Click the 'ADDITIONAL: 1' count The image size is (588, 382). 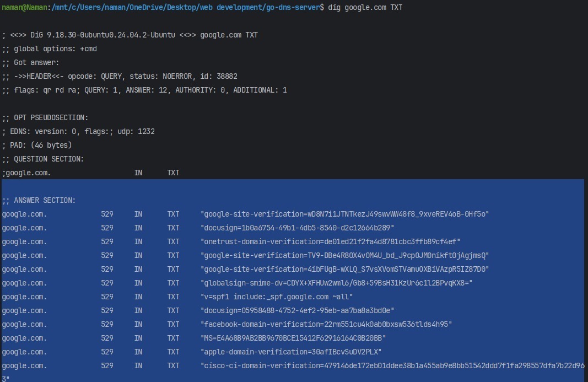(260, 90)
